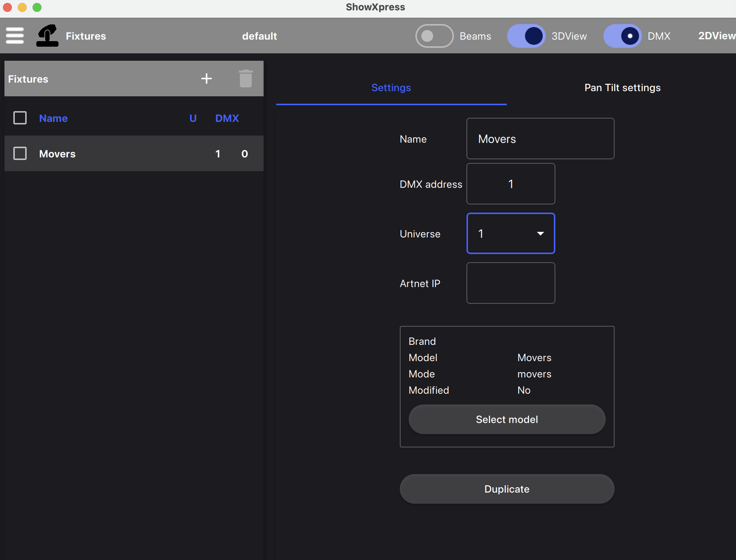Click the Select model button
736x560 pixels.
click(506, 419)
